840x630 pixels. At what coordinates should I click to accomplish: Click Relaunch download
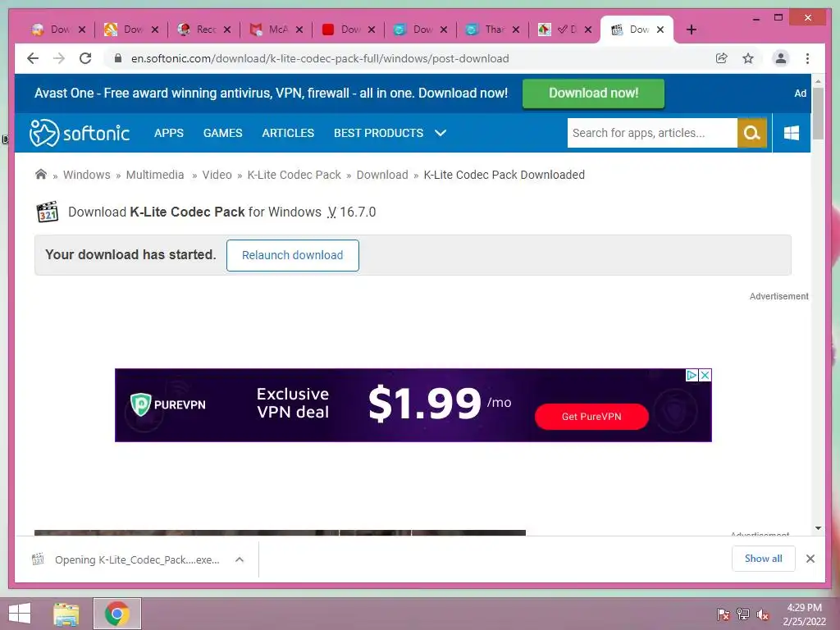click(293, 255)
